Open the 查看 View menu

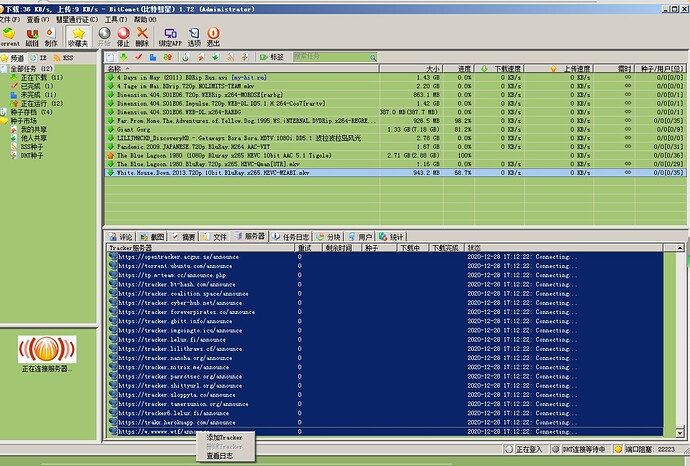(38, 19)
